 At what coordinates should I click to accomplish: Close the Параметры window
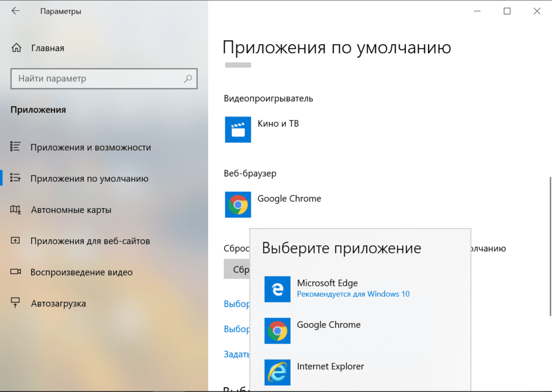click(537, 11)
